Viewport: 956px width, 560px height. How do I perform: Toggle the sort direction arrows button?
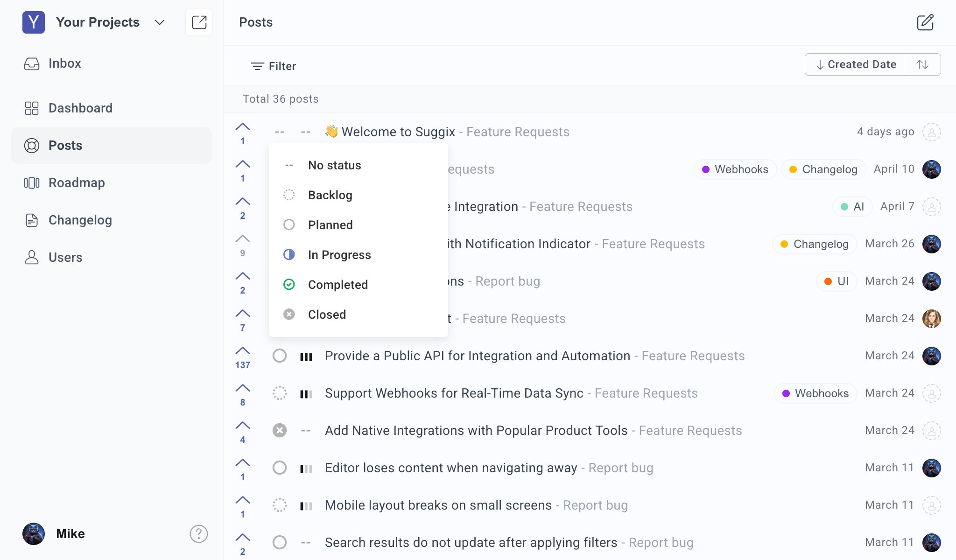coord(922,64)
